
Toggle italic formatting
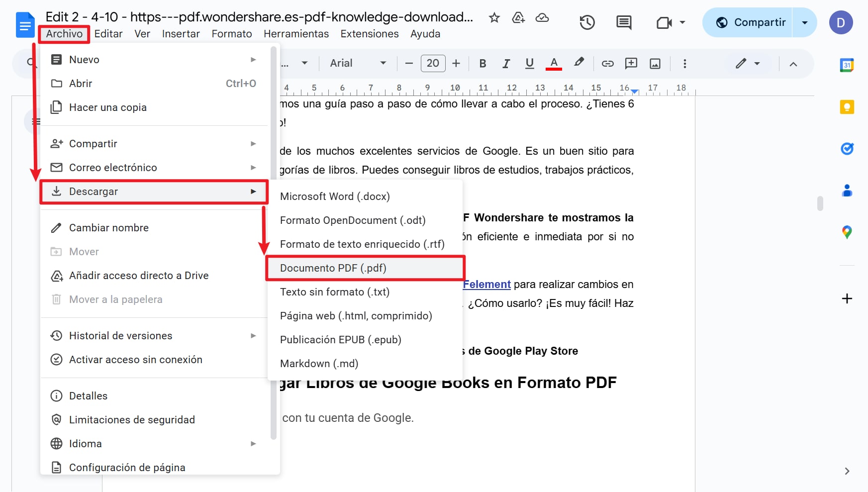click(506, 63)
